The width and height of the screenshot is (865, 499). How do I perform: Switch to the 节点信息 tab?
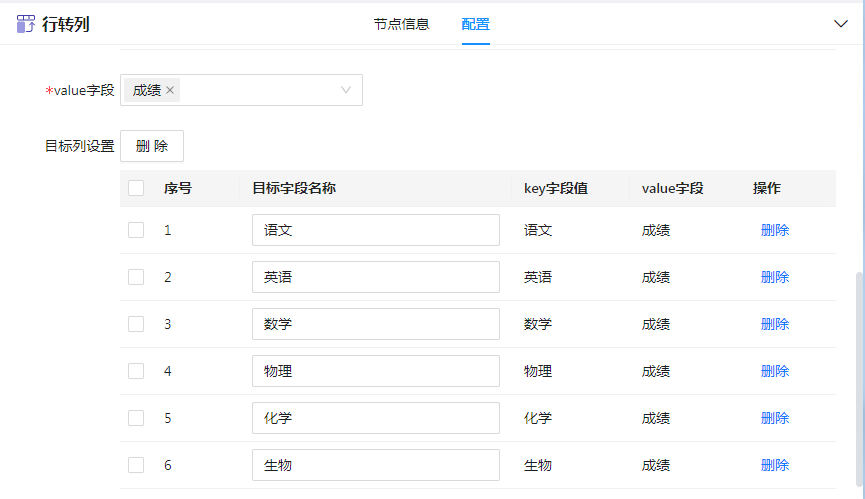coord(401,24)
